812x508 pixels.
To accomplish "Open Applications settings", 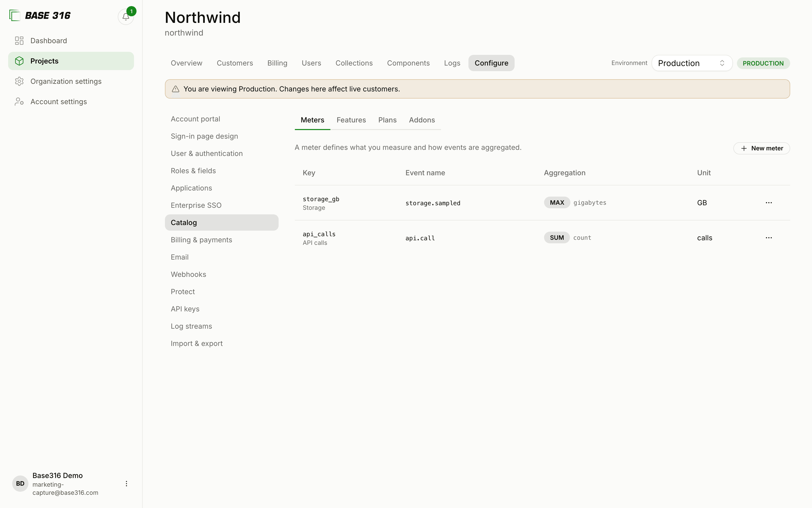I will tap(222, 188).
